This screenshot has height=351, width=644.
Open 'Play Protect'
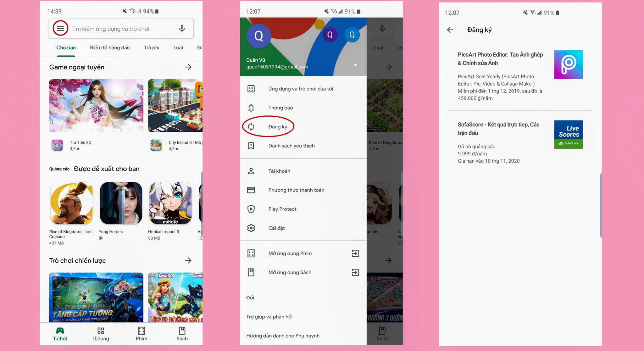pyautogui.click(x=303, y=209)
